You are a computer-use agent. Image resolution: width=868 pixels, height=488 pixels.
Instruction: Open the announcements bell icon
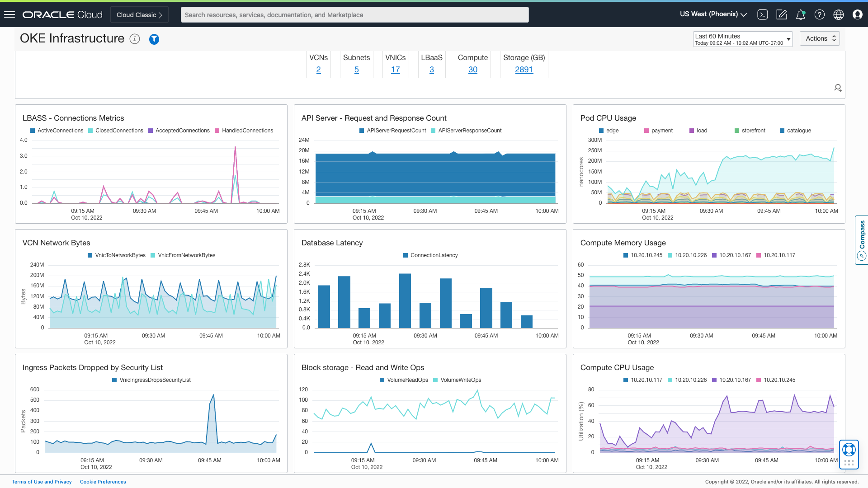click(x=801, y=14)
